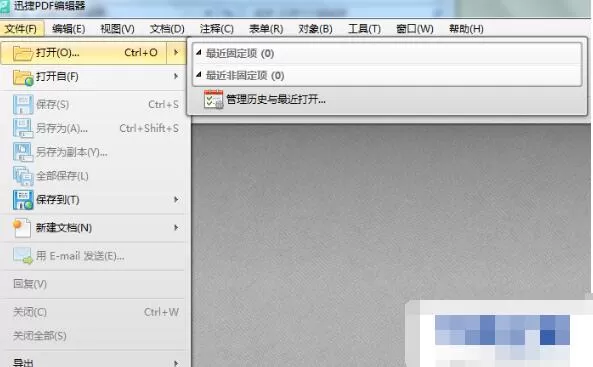Open the 文件(F) menu

[x=21, y=29]
